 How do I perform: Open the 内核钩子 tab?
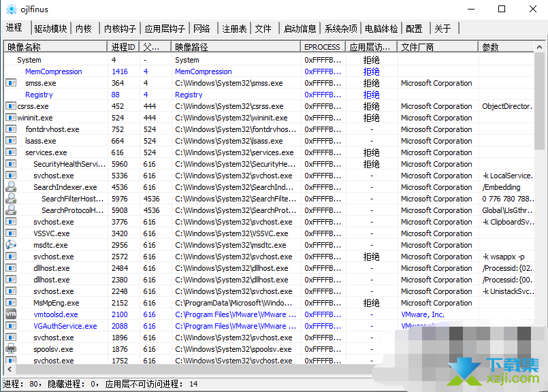(x=120, y=29)
